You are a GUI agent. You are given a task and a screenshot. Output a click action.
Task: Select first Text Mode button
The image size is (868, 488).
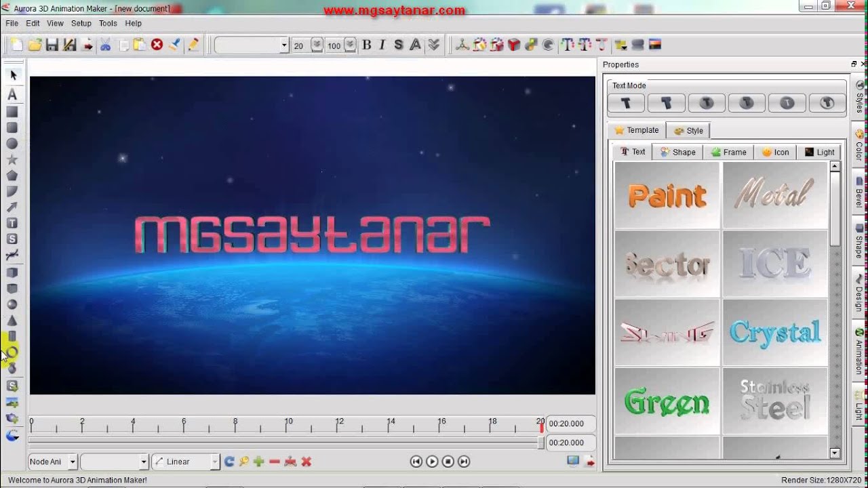click(626, 103)
